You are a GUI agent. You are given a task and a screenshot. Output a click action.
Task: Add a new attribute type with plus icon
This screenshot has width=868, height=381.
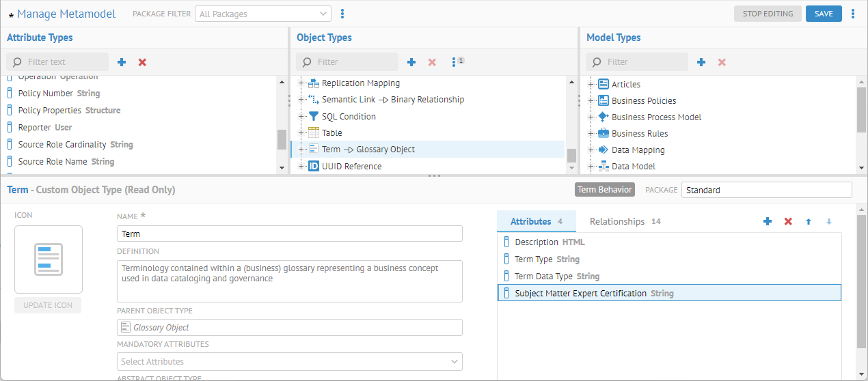[x=122, y=62]
